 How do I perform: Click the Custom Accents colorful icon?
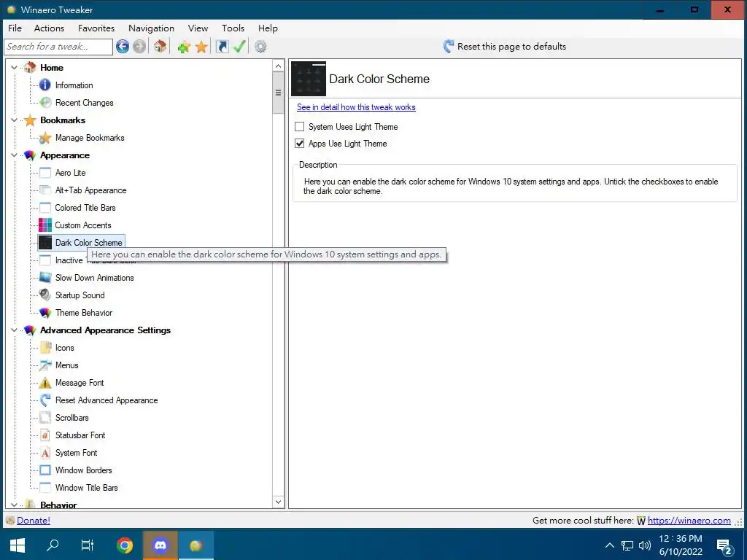click(44, 225)
